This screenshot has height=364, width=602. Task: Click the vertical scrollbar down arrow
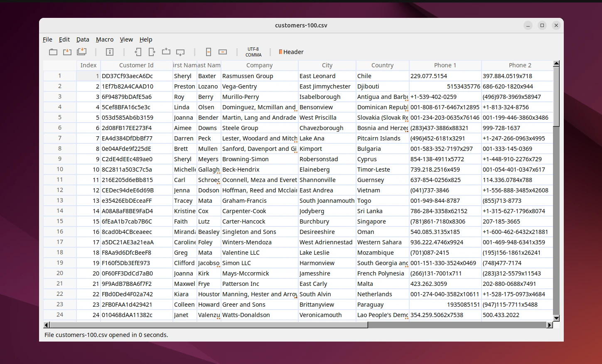coord(556,318)
